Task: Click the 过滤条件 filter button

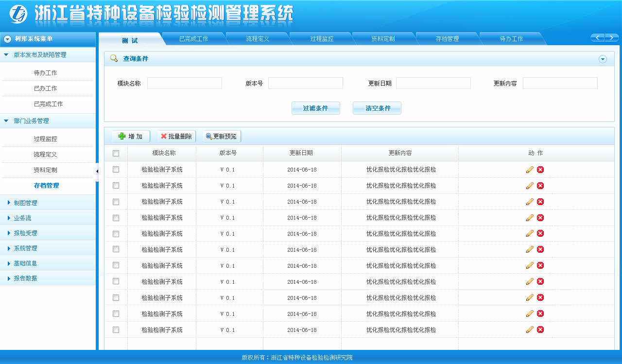Action: (316, 108)
